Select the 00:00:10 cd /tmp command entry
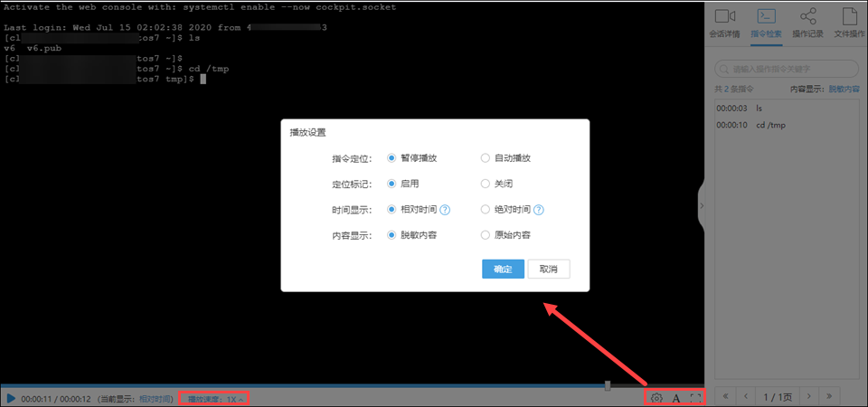868x407 pixels. [x=786, y=125]
